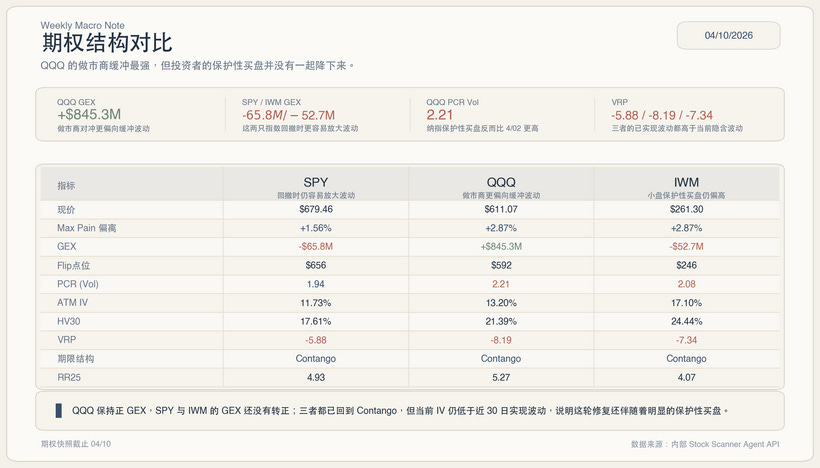The width and height of the screenshot is (820, 468).
Task: Click SPY ATM IV 11.73% cell
Action: click(316, 303)
